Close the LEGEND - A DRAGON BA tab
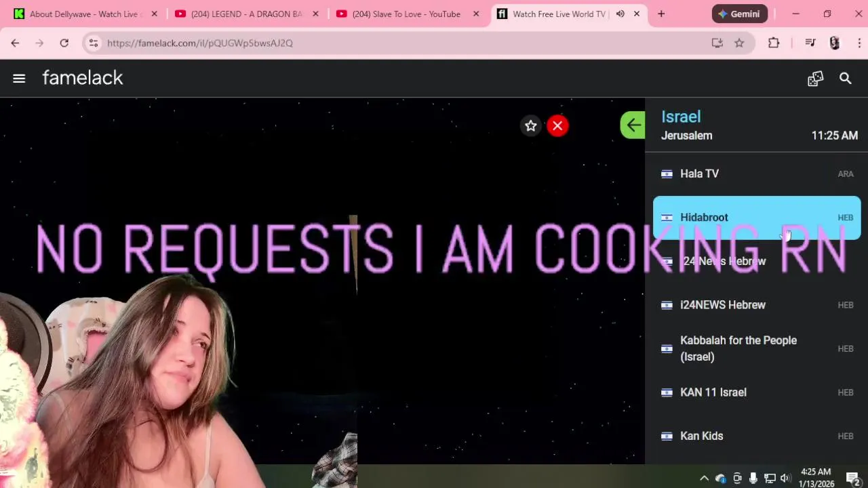The width and height of the screenshot is (868, 488). (315, 14)
